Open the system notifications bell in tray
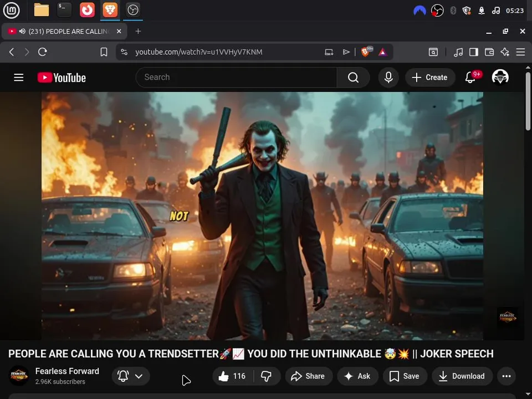Screen dimensions: 532x399 [x=482, y=11]
